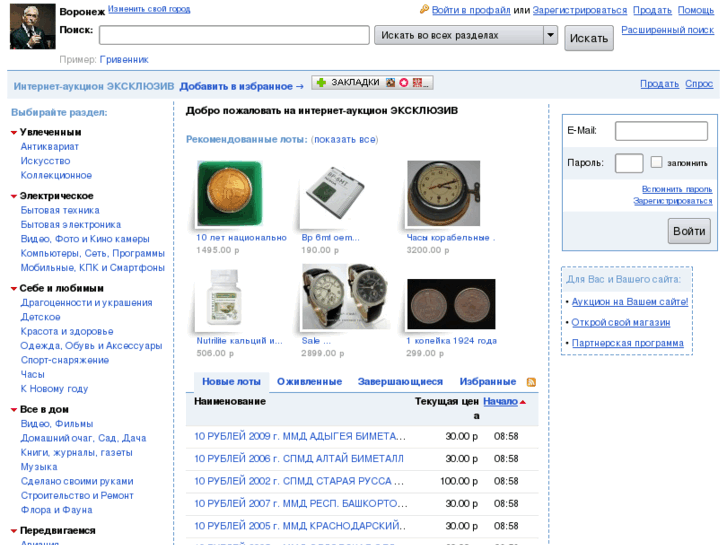Click Вспомнить пароль link

pos(677,189)
